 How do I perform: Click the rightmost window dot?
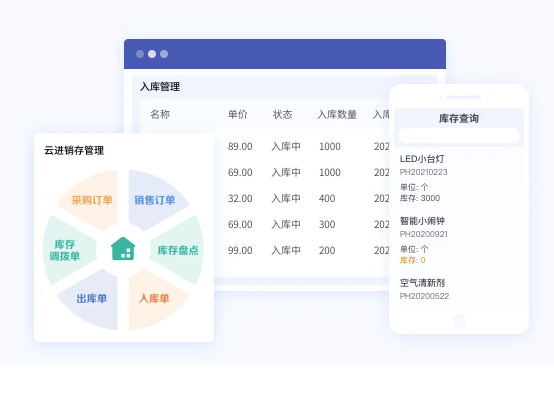tap(164, 54)
